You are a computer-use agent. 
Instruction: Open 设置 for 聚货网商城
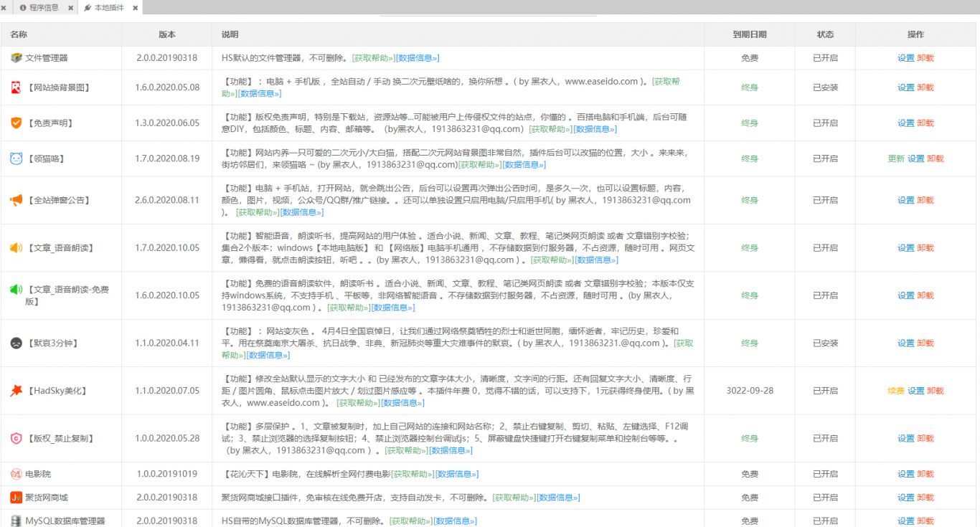click(906, 498)
